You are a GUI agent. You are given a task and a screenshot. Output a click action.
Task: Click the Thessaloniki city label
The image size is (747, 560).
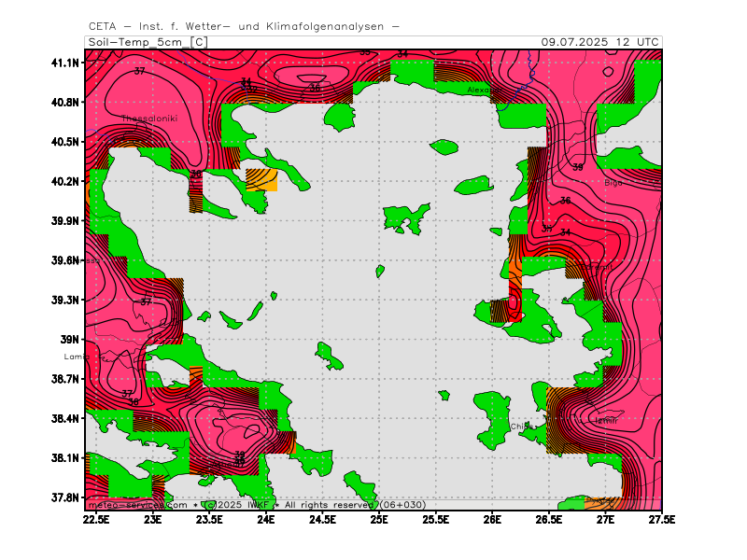pos(149,119)
